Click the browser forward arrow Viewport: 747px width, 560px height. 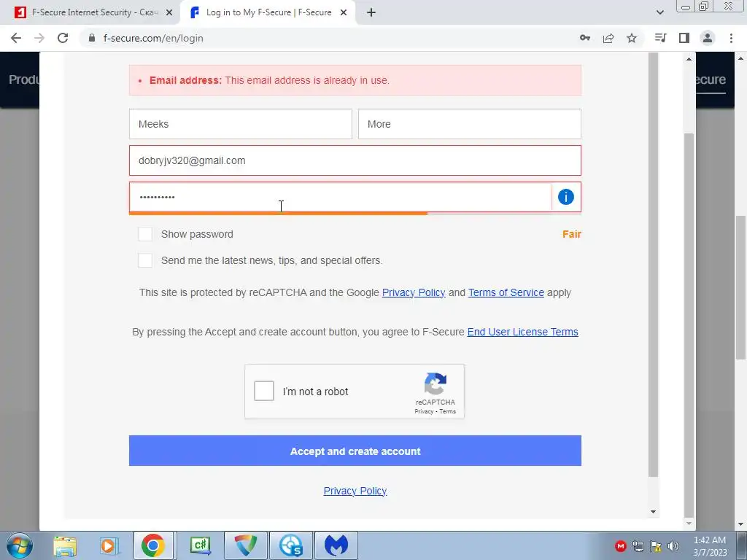point(39,38)
